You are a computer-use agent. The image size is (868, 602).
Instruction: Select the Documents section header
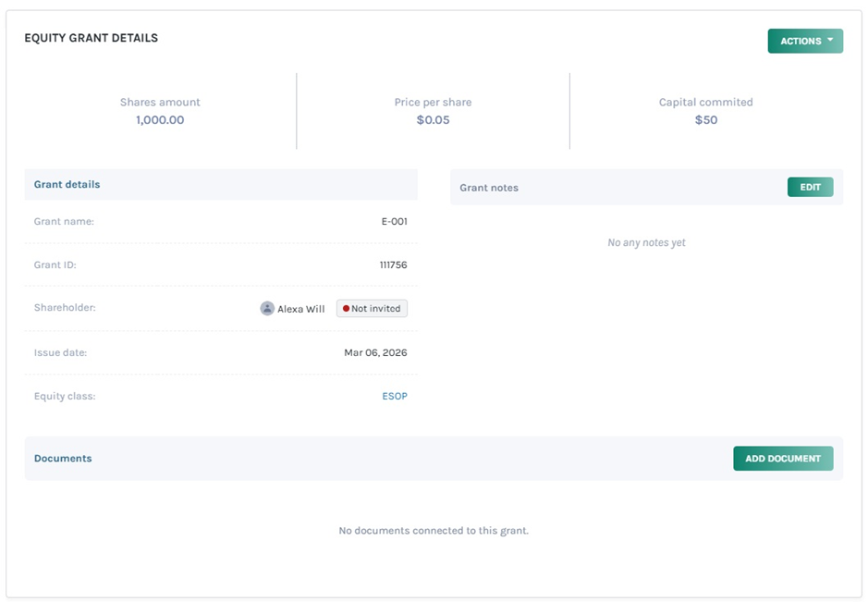(63, 459)
